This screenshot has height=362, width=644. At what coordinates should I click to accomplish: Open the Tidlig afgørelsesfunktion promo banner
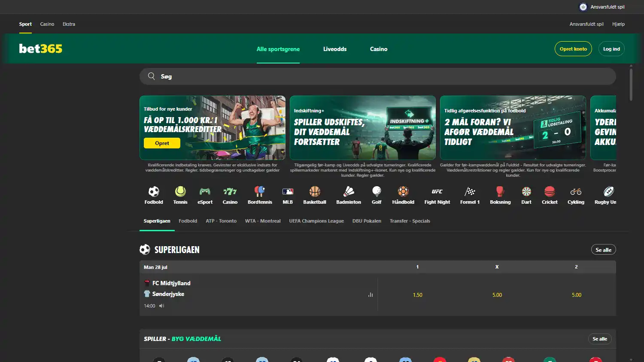(513, 128)
